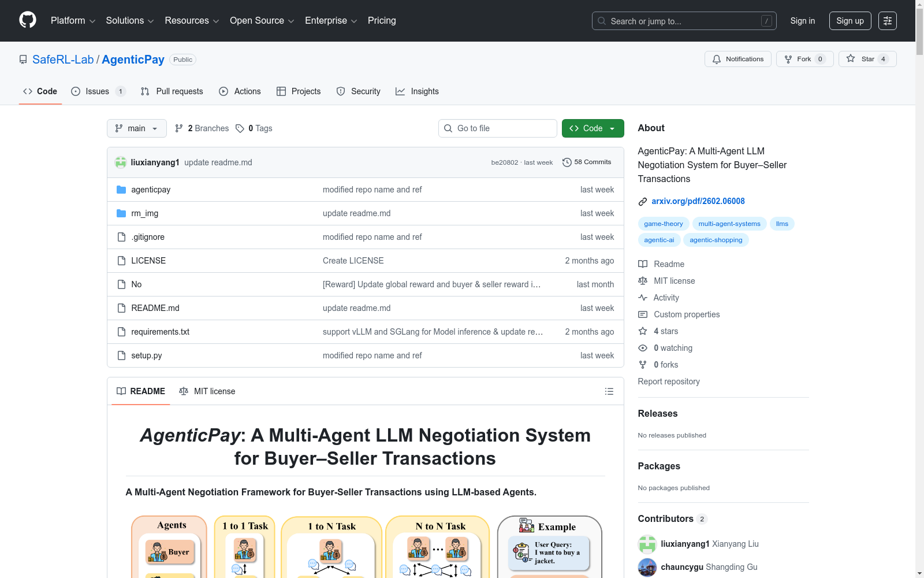924x578 pixels.
Task: Click the Go to file input
Action: (x=498, y=128)
